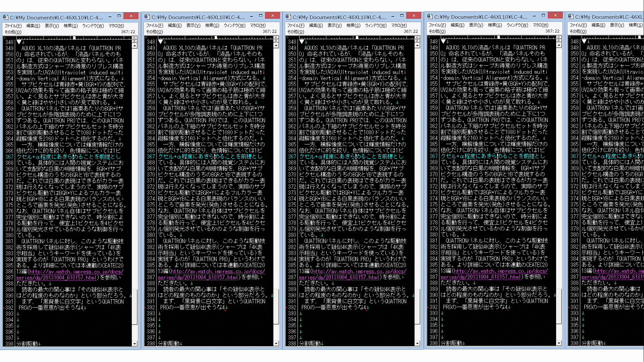Click the « collapse button in the third window

pyautogui.click(x=417, y=38)
